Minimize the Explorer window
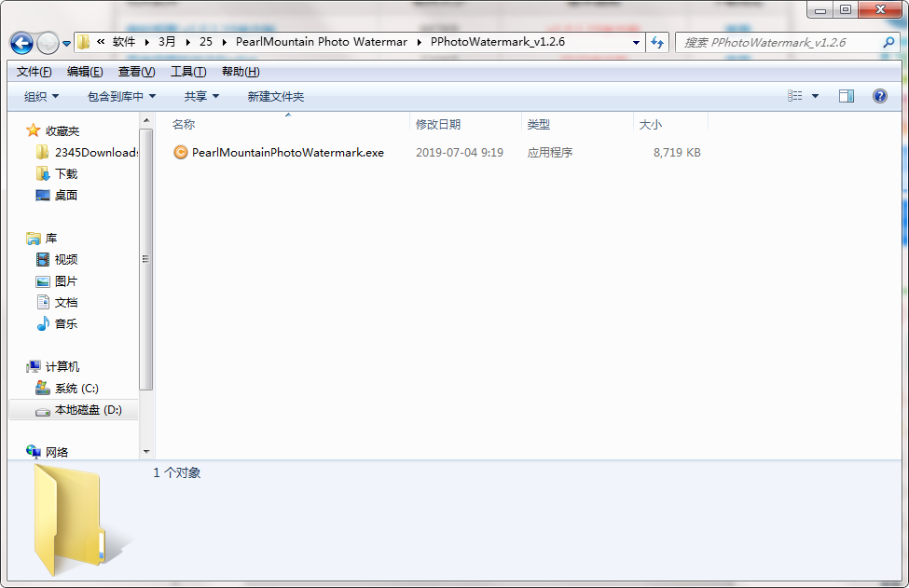Viewport: 909px width, 588px height. [x=820, y=9]
